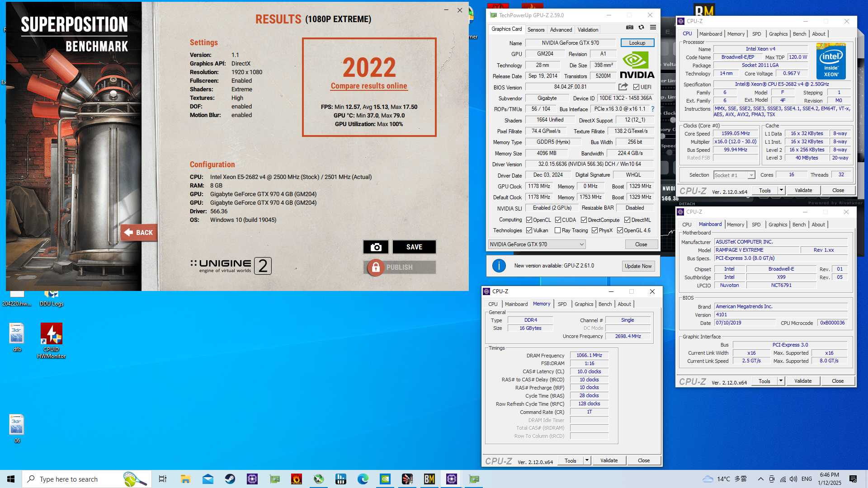Click the GPU-Z screenshot camera icon
This screenshot has height=488, width=868.
pos(629,28)
